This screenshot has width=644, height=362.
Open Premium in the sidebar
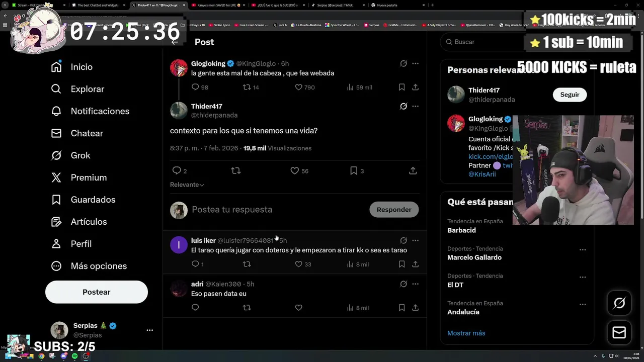(x=79, y=177)
